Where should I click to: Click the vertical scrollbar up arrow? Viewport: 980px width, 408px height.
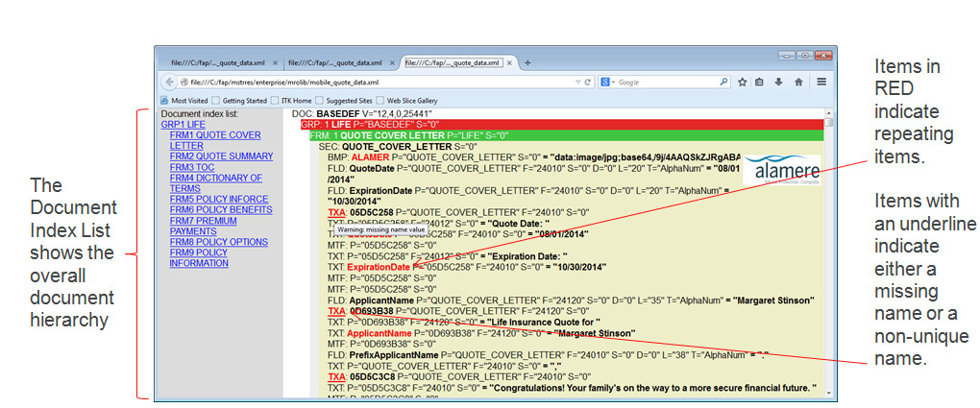click(829, 114)
